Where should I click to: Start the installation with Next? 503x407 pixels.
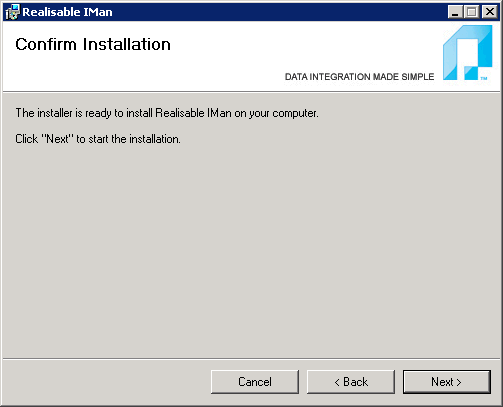coord(447,382)
